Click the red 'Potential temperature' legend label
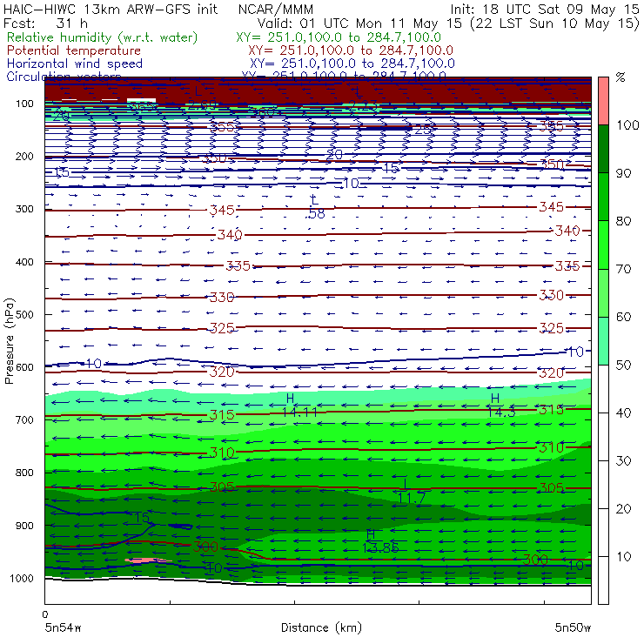644x644 pixels. tap(74, 50)
